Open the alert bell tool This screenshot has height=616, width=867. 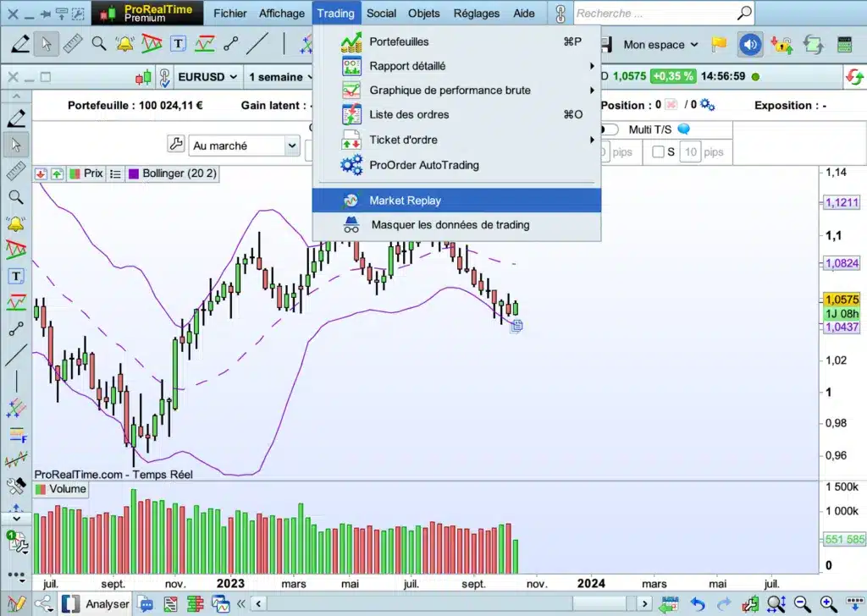pos(124,43)
